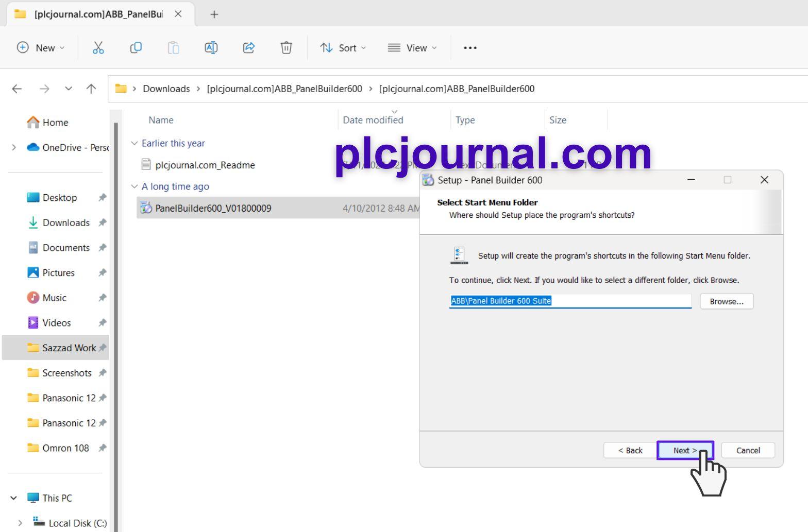The height and width of the screenshot is (532, 808).
Task: Sort by the Name column header
Action: (161, 120)
